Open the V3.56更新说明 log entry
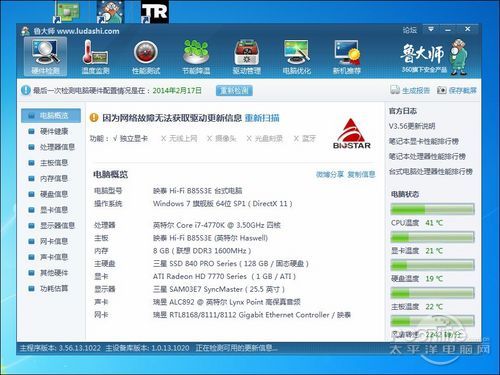 tap(412, 126)
